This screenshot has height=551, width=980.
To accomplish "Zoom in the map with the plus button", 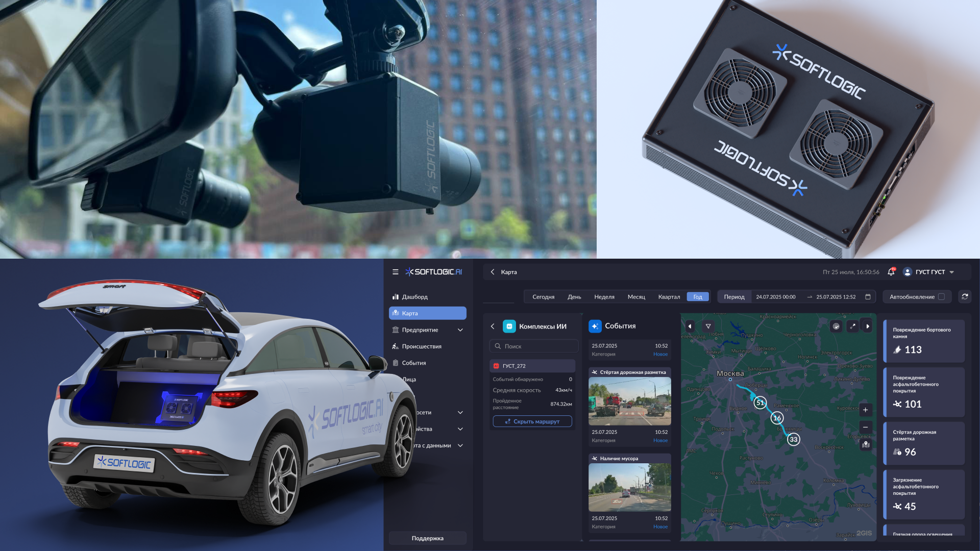I will [865, 410].
